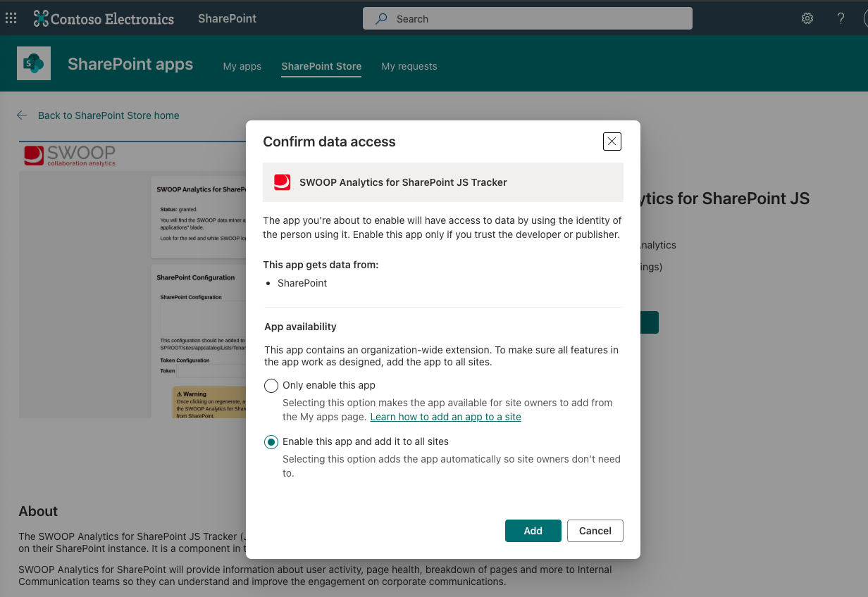Open the Help question mark icon

(x=841, y=18)
